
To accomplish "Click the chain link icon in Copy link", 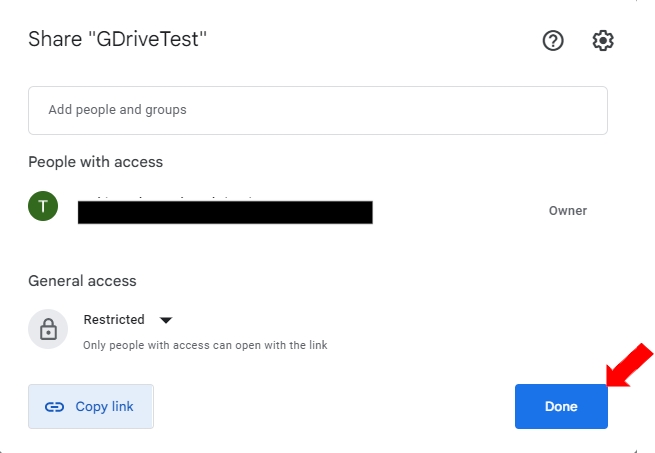I will tap(55, 407).
